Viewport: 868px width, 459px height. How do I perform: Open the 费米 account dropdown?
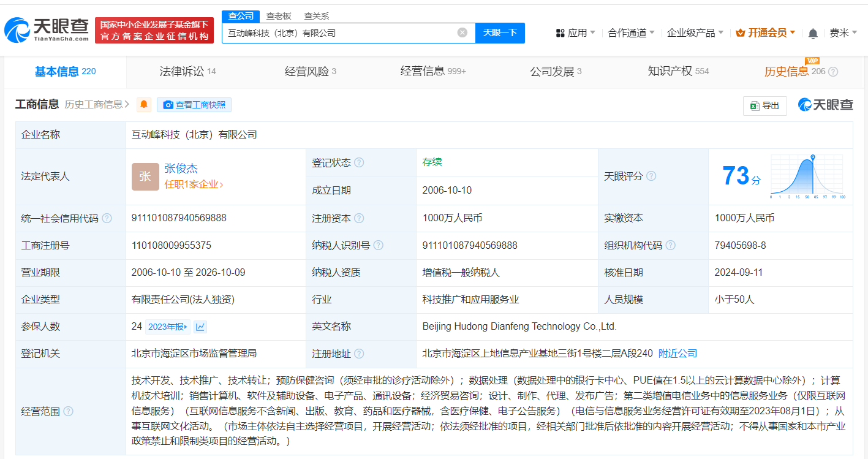[x=848, y=32]
